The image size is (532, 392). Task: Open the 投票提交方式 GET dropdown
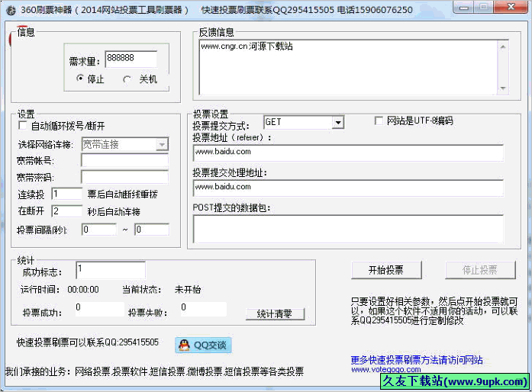coord(337,123)
